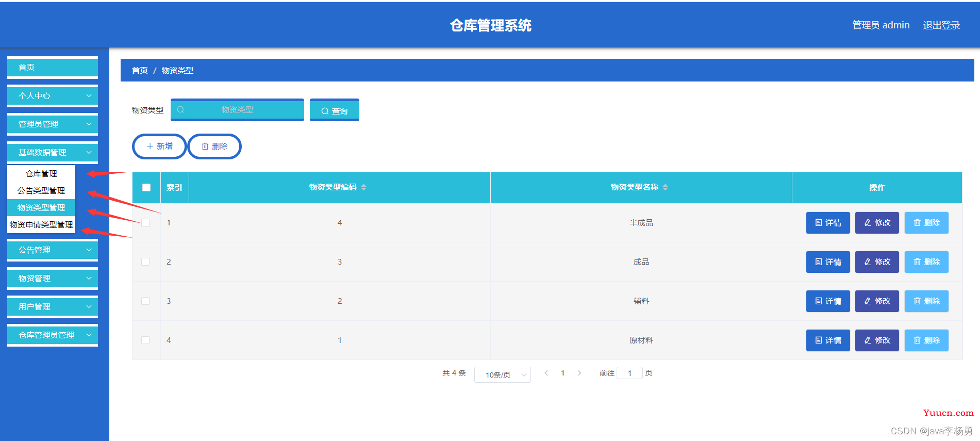Click the 新增 add button
The image size is (980, 441).
159,146
